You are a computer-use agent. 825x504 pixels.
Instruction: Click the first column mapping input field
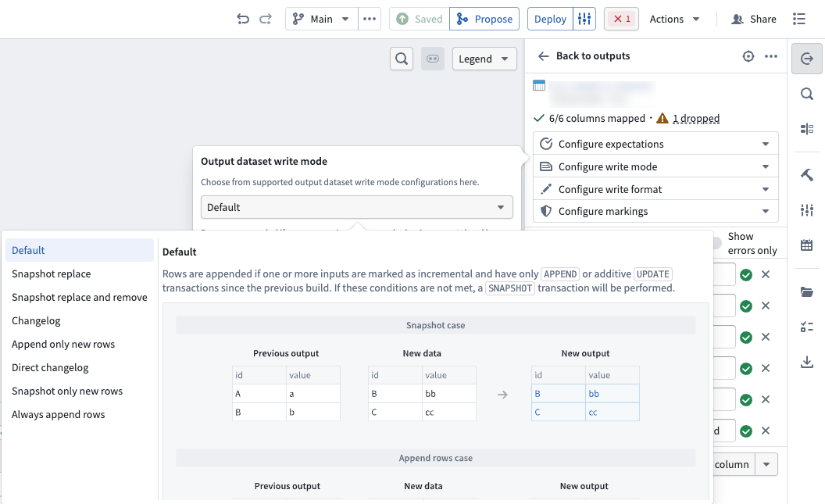point(724,274)
